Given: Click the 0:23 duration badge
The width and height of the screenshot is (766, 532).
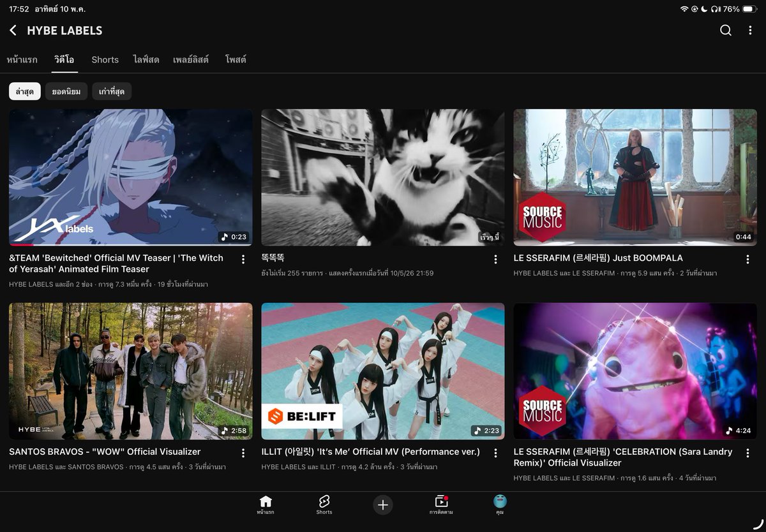Looking at the screenshot, I should [x=234, y=237].
